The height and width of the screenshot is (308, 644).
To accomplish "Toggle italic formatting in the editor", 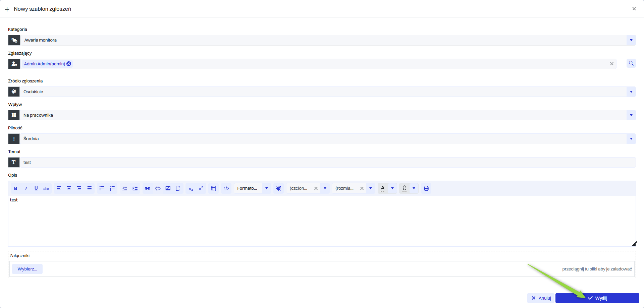I will (26, 188).
